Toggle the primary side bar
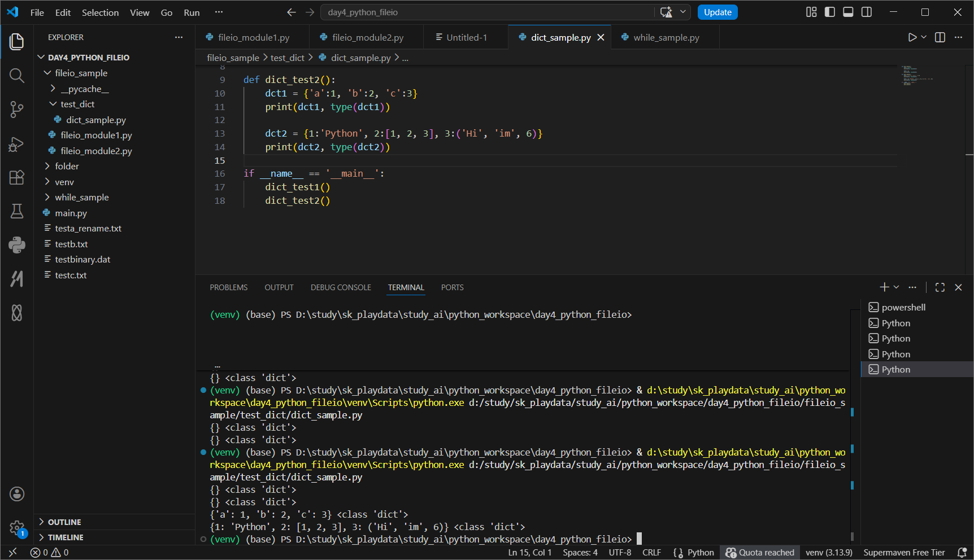This screenshot has height=560, width=974. point(830,12)
